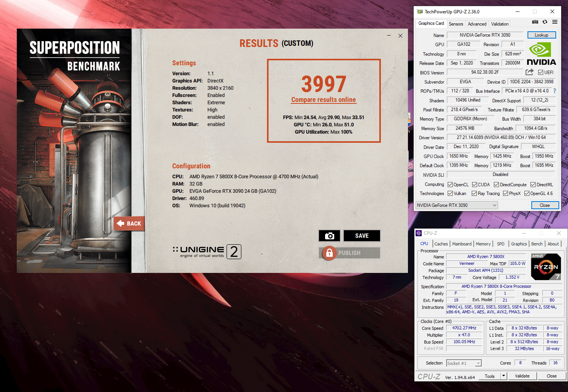
Task: Toggle the PhysX checkbox
Action: 505,194
